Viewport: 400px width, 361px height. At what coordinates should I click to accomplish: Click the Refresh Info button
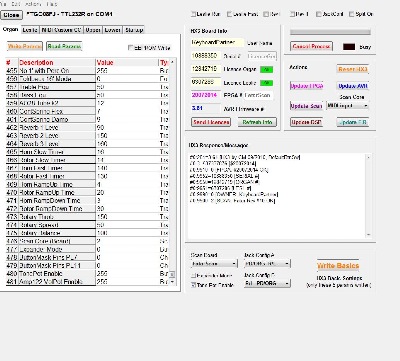pyautogui.click(x=257, y=122)
